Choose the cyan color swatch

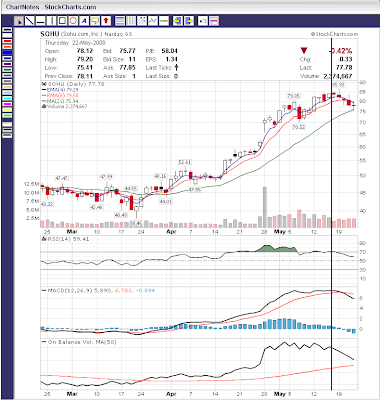pos(7,98)
